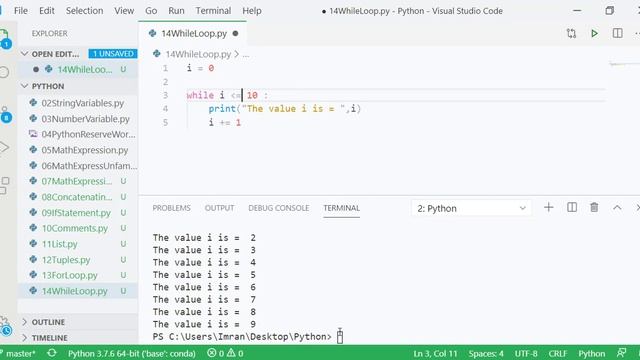Click feedback icon in status bar
This screenshot has width=640, height=360.
pos(621,353)
